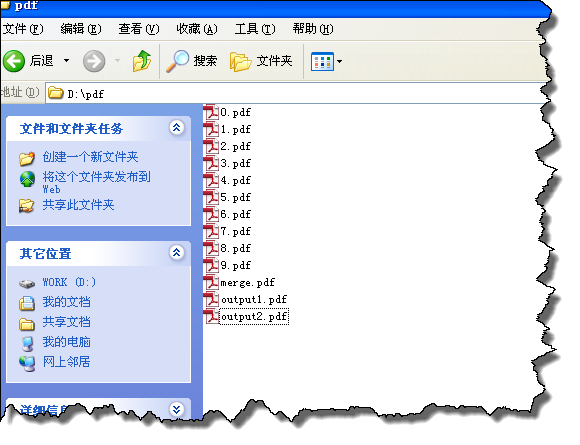Select the 0.pdf file
The width and height of the screenshot is (580, 445).
(x=228, y=112)
